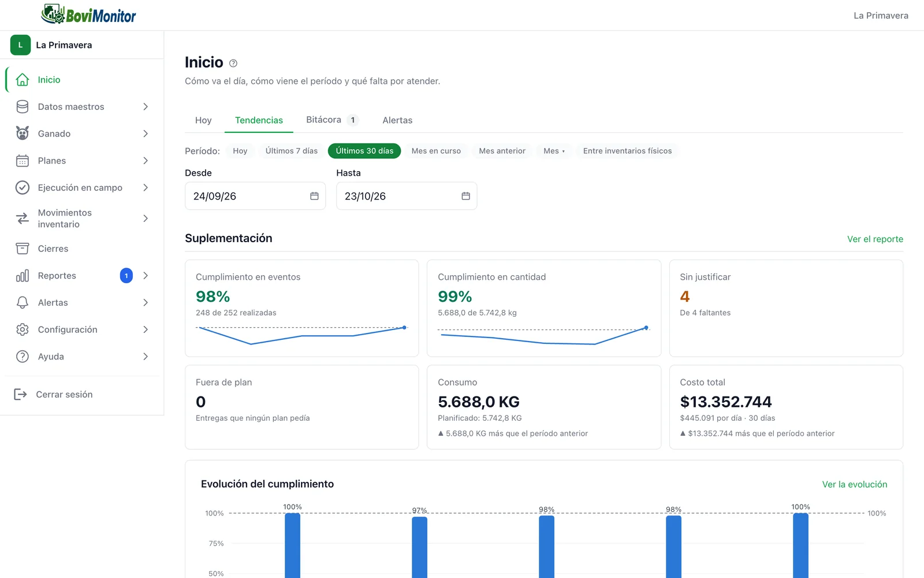Select the Mes anterior period
Screen dimensions: 924x578
coord(502,151)
